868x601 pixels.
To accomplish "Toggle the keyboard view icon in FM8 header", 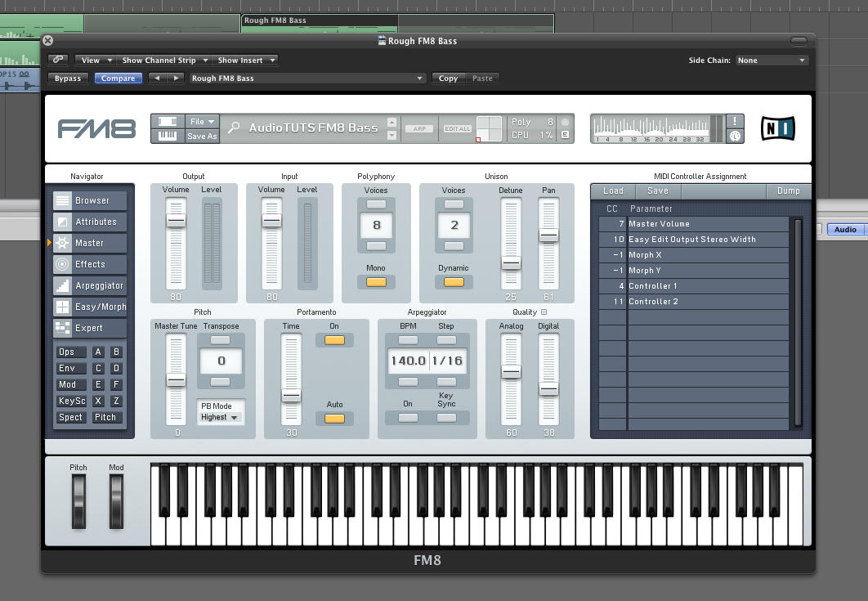I will (x=168, y=136).
